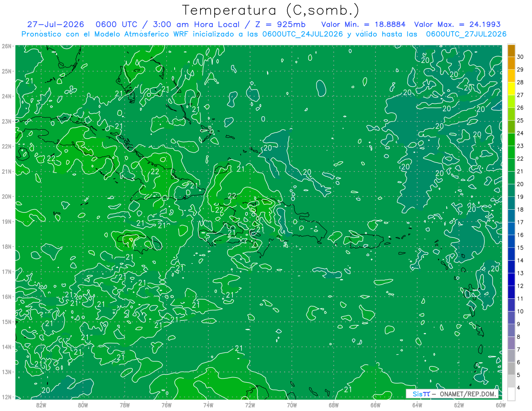The height and width of the screenshot is (411, 532).
Task: Click the "23N" latitude axis label
Action: [x=6, y=121]
